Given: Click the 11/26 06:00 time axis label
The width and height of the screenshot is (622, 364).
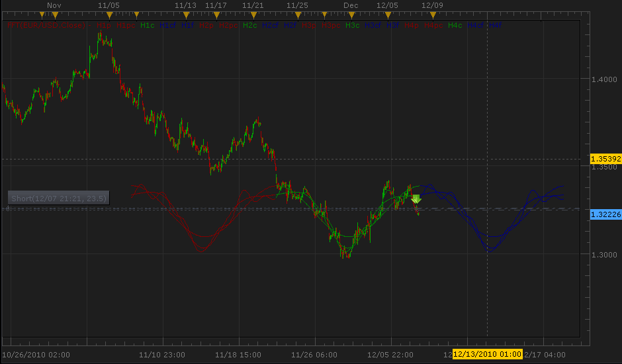Looking at the screenshot, I should tap(314, 355).
